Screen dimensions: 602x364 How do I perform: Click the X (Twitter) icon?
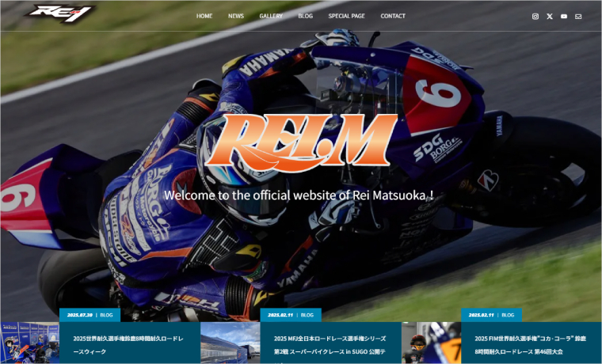(x=550, y=17)
